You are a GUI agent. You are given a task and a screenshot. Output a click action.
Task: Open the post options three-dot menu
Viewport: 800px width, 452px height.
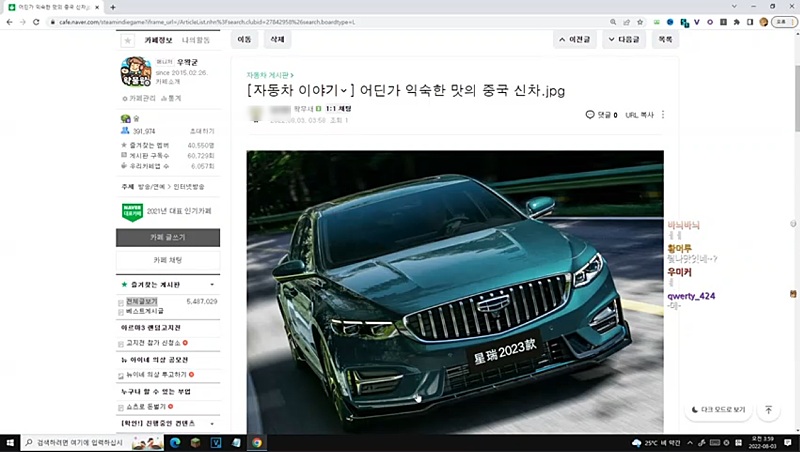(663, 115)
